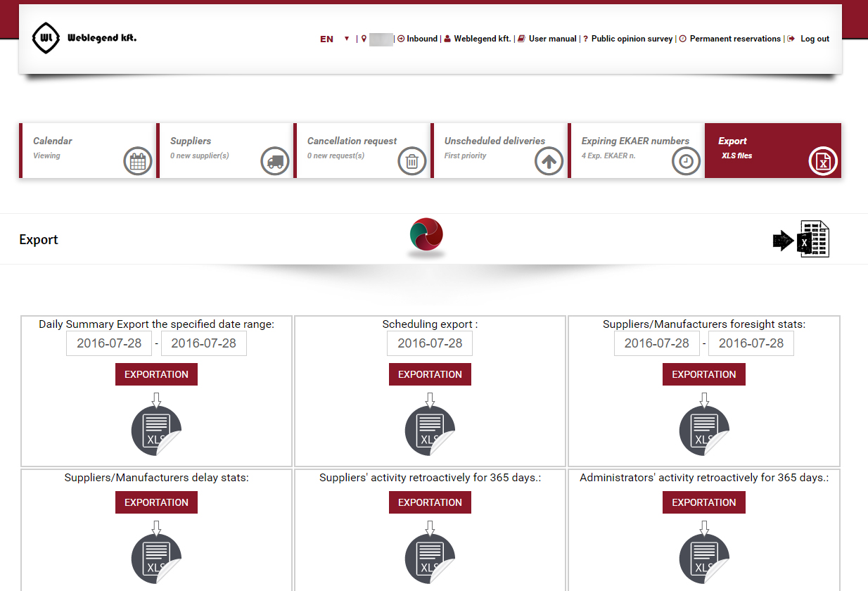Viewport: 868px width, 591px height.
Task: Click the Log out link
Action: pos(814,39)
